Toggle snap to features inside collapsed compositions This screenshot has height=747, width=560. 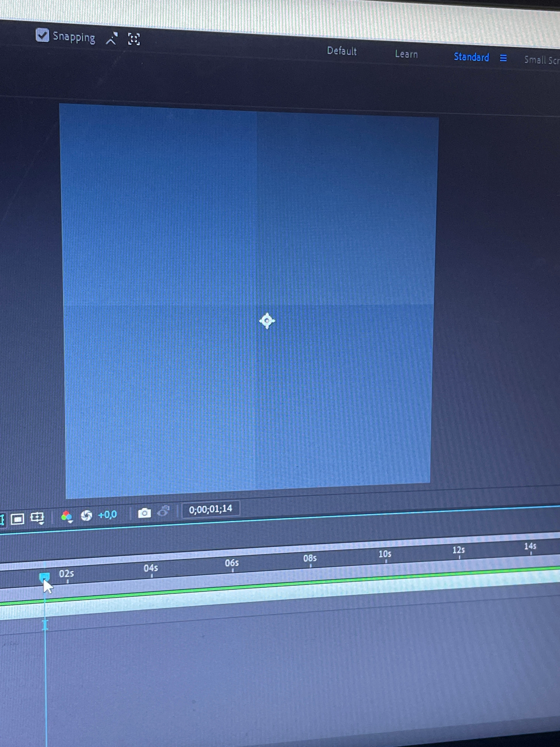pyautogui.click(x=134, y=39)
